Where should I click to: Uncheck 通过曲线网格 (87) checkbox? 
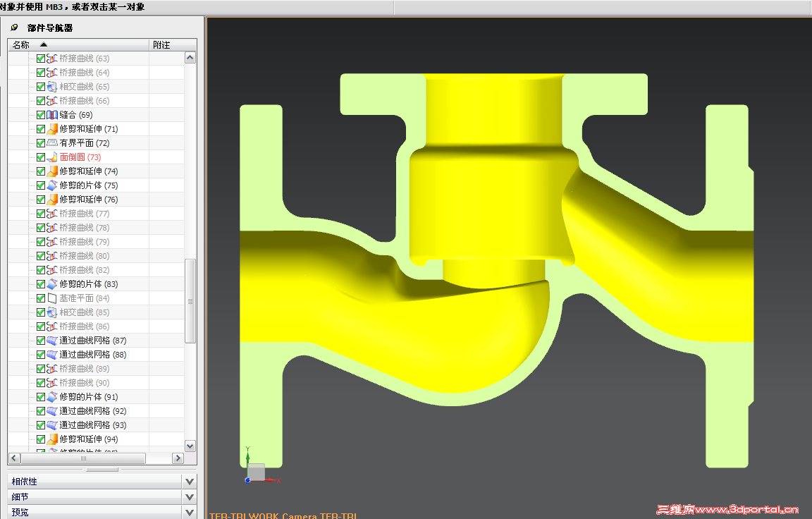click(x=41, y=341)
